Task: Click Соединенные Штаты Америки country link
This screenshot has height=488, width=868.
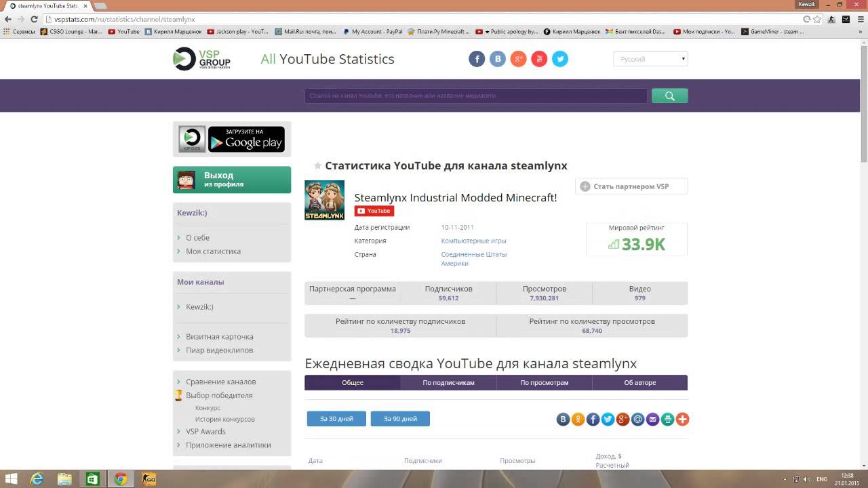Action: click(x=473, y=259)
